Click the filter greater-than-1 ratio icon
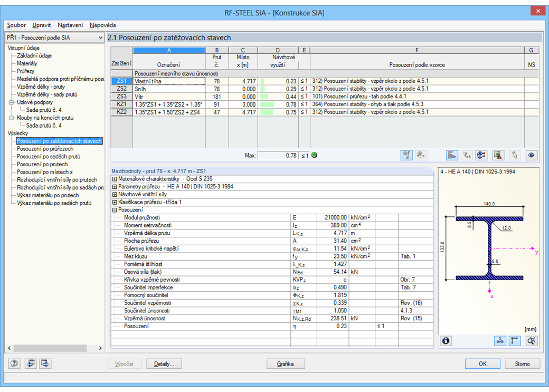549x392 pixels. point(466,155)
